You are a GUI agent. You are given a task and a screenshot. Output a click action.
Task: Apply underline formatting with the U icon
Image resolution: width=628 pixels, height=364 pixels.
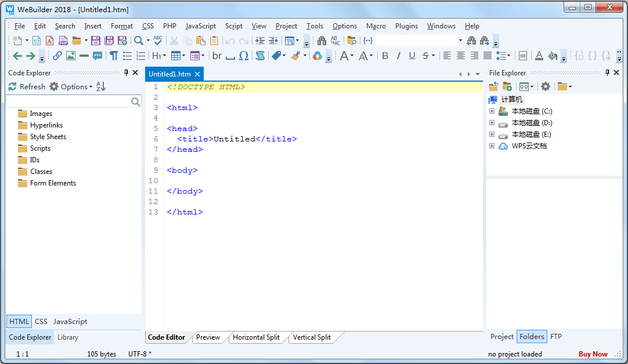tap(412, 56)
